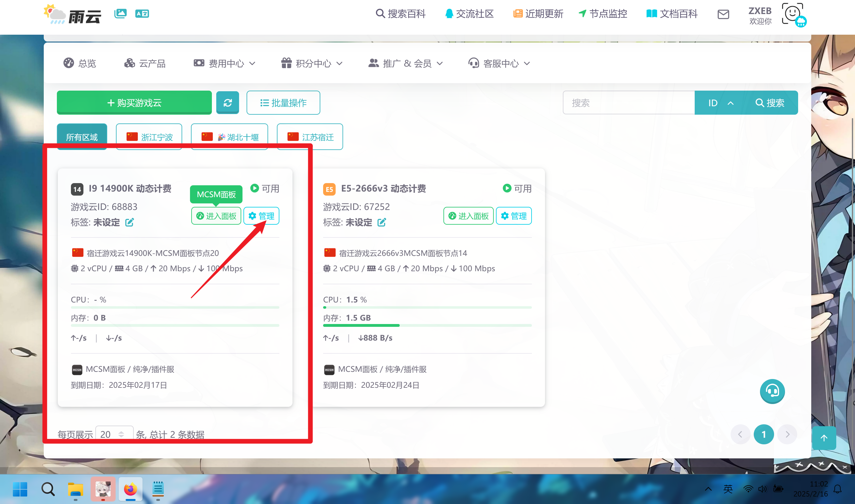
Task: Open the image gallery icon beside logo
Action: [120, 13]
